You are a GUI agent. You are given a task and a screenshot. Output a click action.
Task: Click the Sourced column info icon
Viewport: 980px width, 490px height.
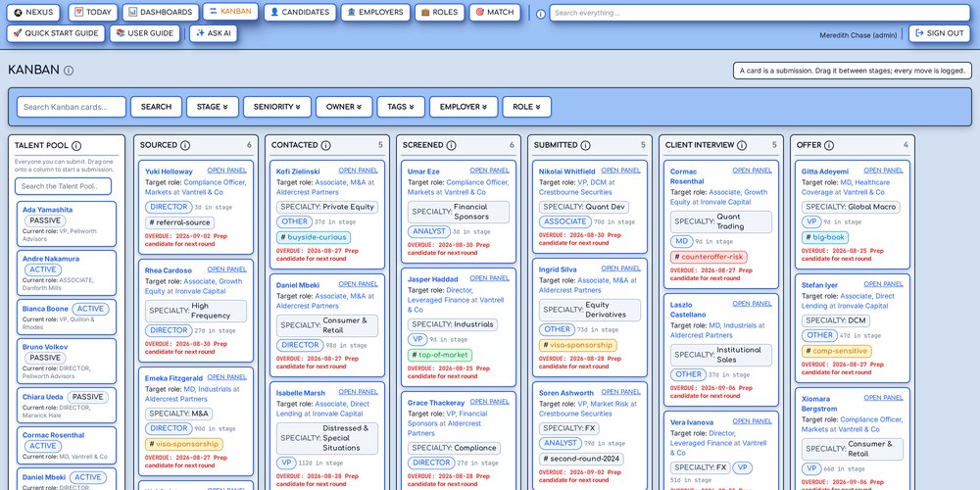[x=185, y=145]
